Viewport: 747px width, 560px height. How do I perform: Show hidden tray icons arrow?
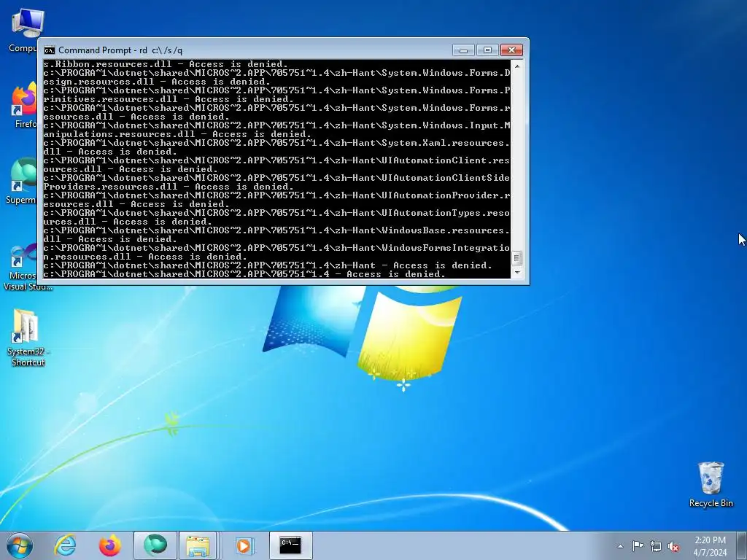[x=620, y=546]
